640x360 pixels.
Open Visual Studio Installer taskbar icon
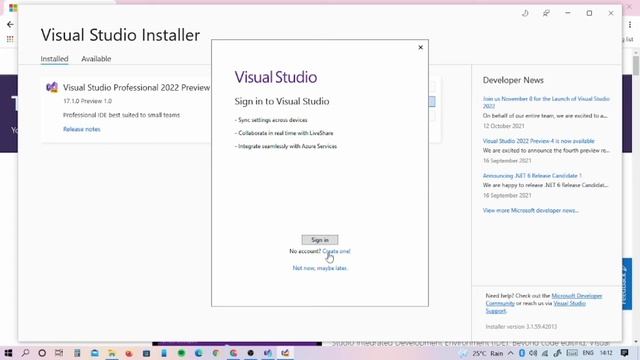285,353
